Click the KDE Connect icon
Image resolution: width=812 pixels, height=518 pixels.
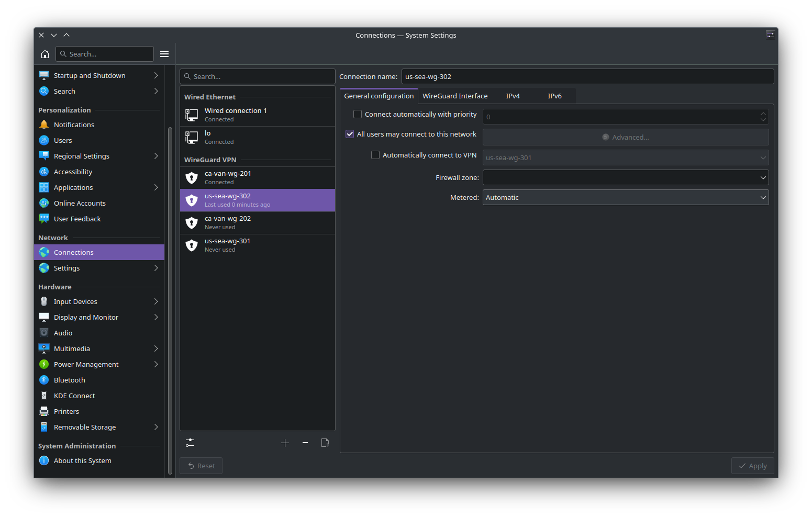tap(44, 396)
